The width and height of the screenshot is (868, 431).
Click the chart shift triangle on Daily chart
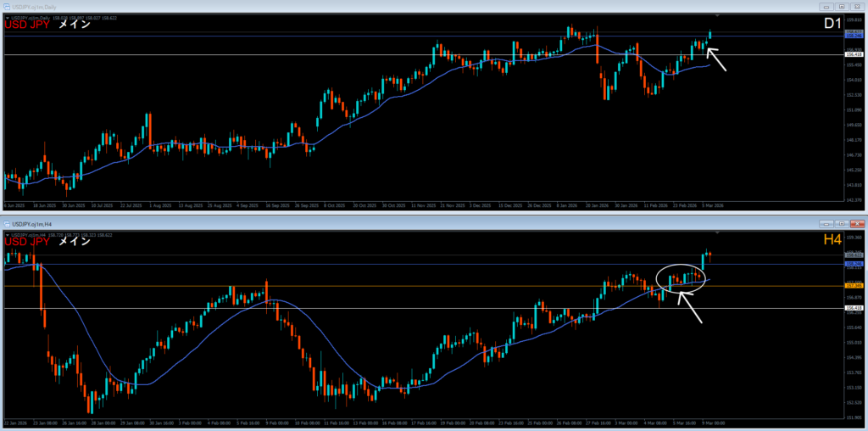[718, 15]
